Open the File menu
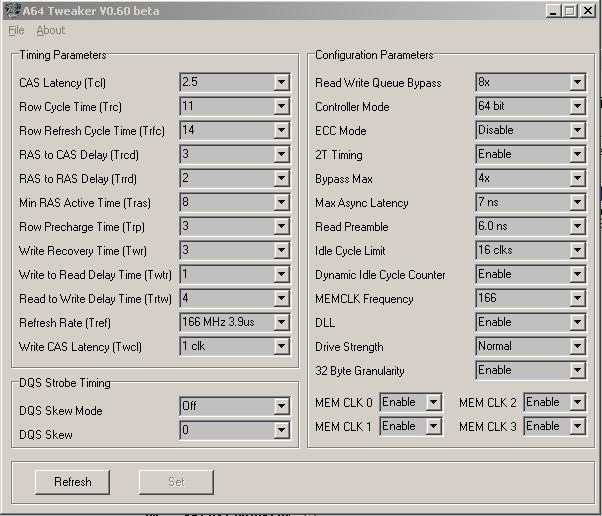This screenshot has height=516, width=602. click(16, 31)
